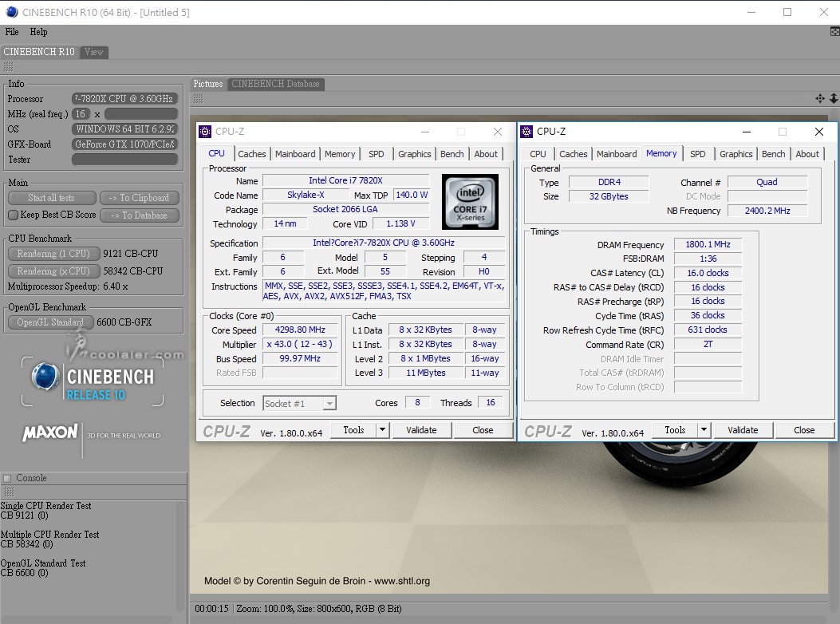Open Caches tab in left CPU-Z window
Screen dimensions: 840x624
click(x=252, y=154)
